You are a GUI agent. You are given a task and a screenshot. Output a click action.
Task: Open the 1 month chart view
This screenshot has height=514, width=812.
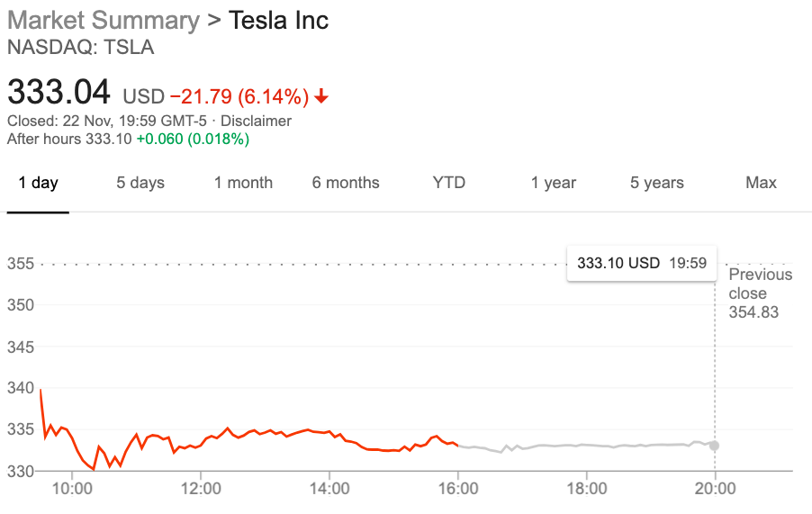(243, 183)
